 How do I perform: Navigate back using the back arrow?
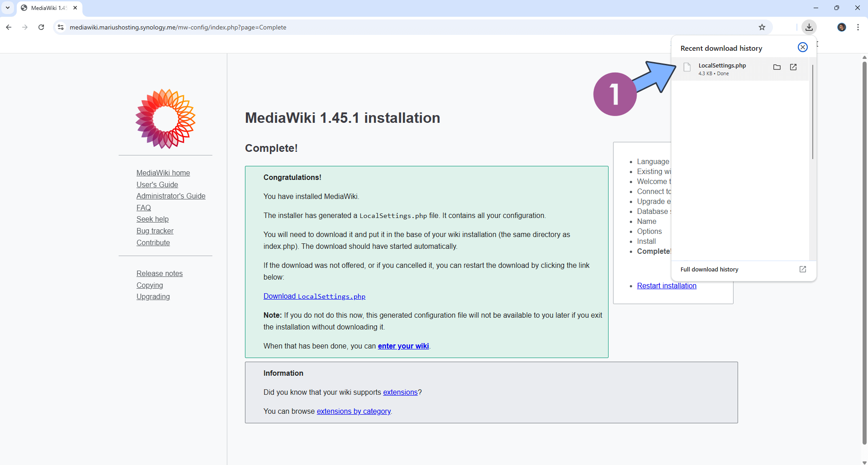[9, 27]
